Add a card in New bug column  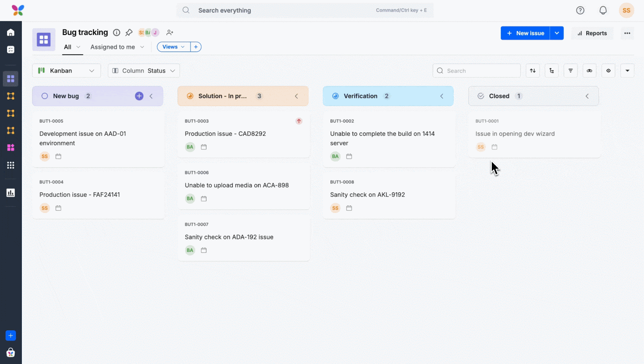139,96
